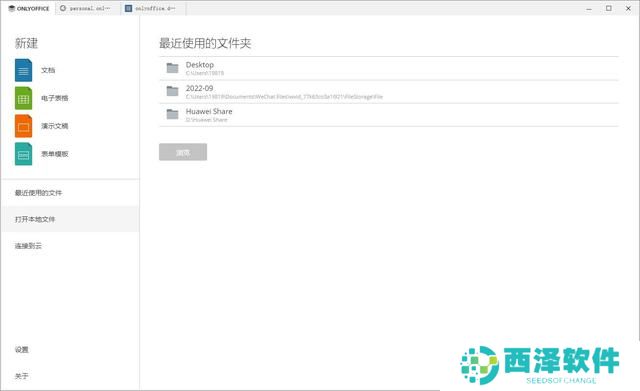Create a new 电子表格 via its label
The width and height of the screenshot is (640, 391).
tap(55, 98)
